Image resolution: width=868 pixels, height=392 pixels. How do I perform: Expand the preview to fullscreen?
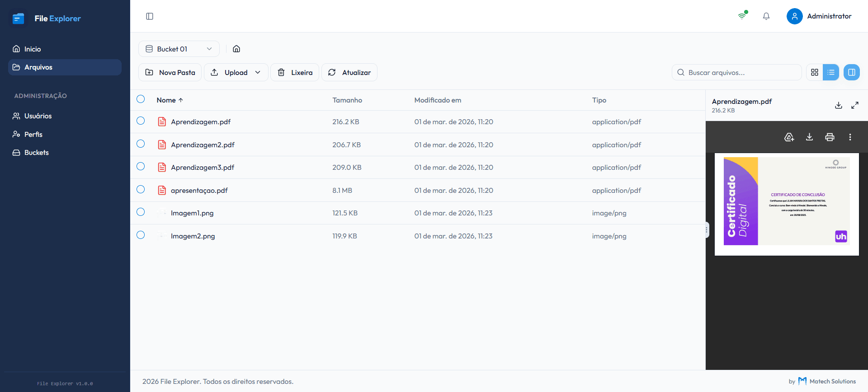(854, 105)
